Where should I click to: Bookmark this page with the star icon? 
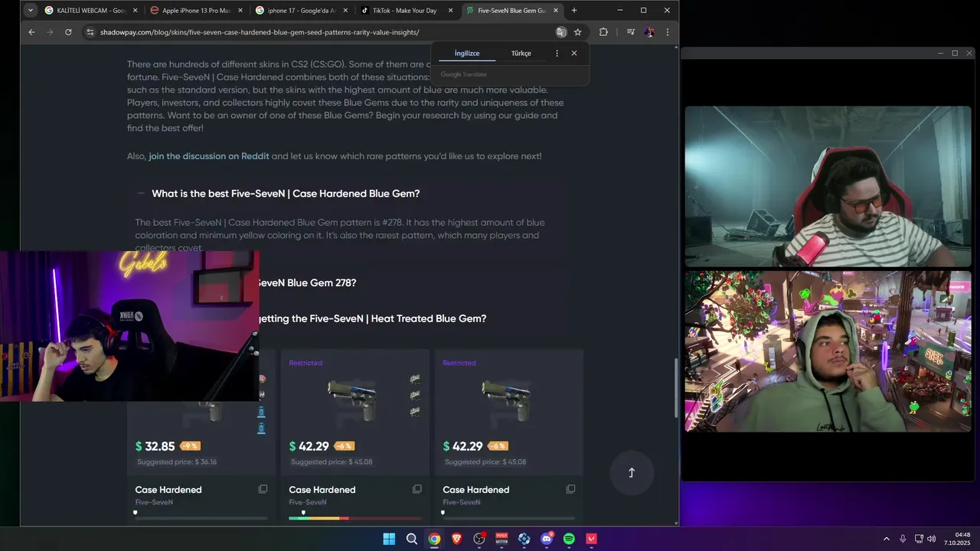pyautogui.click(x=578, y=32)
